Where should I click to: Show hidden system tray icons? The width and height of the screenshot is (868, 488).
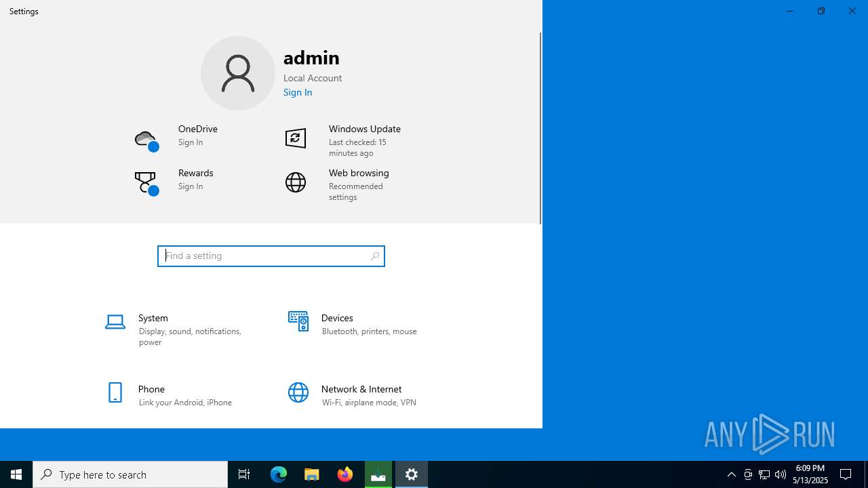pos(732,474)
